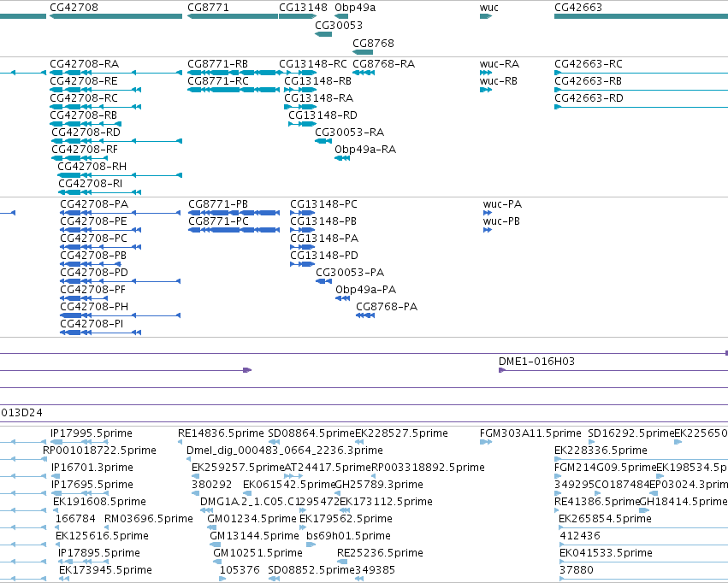Click transcript CG42708-RF
Viewport: 728px width, 583px height.
coord(85,150)
